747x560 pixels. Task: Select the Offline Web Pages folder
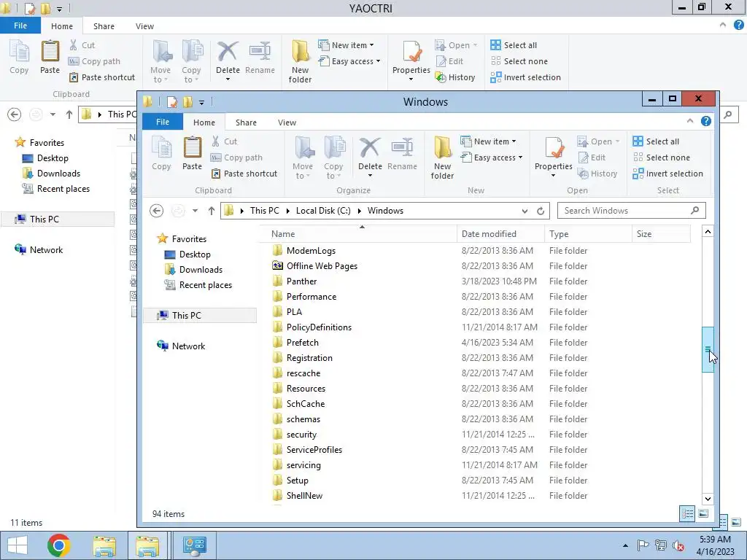[322, 266]
